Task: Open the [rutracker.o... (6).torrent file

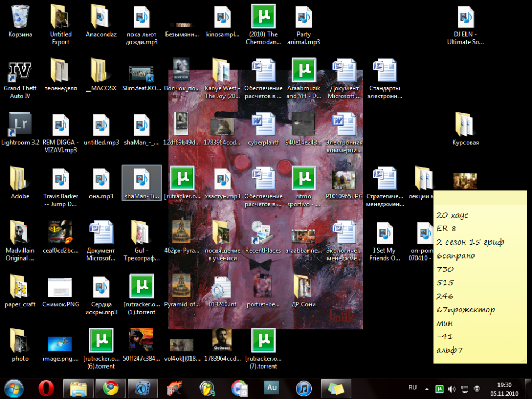Action: coord(101,349)
